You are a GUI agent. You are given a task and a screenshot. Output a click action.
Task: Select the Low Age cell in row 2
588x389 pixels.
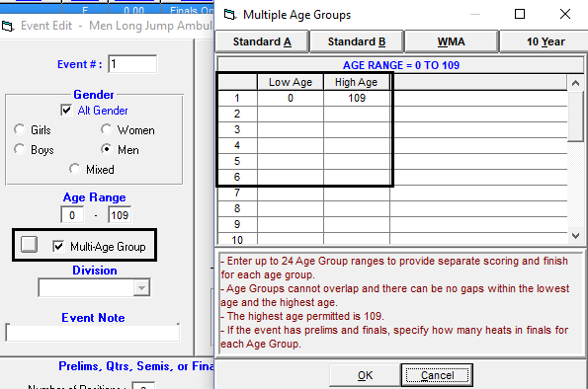(291, 114)
